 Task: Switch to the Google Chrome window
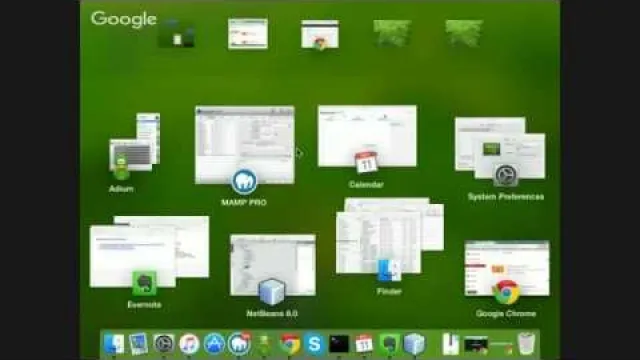(x=507, y=268)
